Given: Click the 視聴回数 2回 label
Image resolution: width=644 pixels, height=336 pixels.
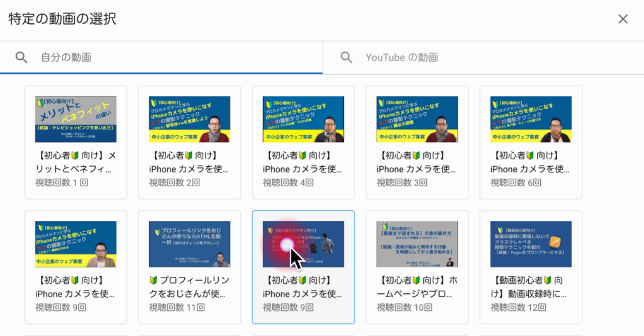Looking at the screenshot, I should coord(175,182).
